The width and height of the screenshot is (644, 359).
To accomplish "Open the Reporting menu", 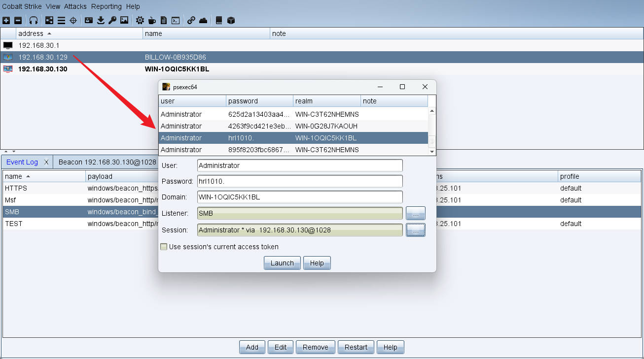I will [107, 6].
